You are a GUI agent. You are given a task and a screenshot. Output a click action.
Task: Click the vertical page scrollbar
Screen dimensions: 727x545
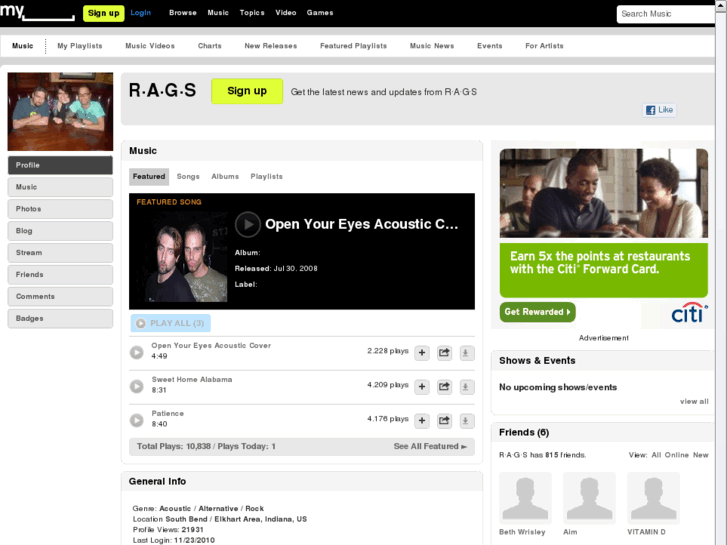pos(721,274)
